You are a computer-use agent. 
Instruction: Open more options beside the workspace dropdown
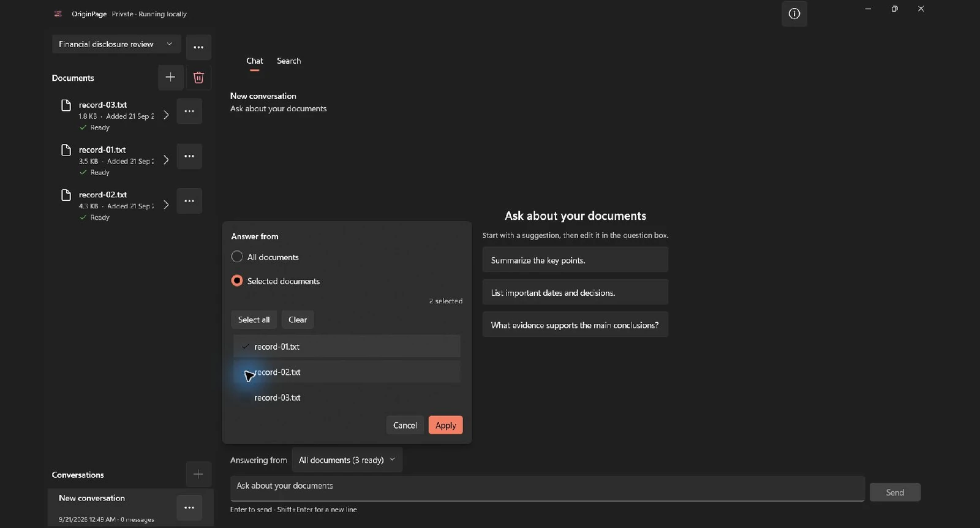(198, 47)
